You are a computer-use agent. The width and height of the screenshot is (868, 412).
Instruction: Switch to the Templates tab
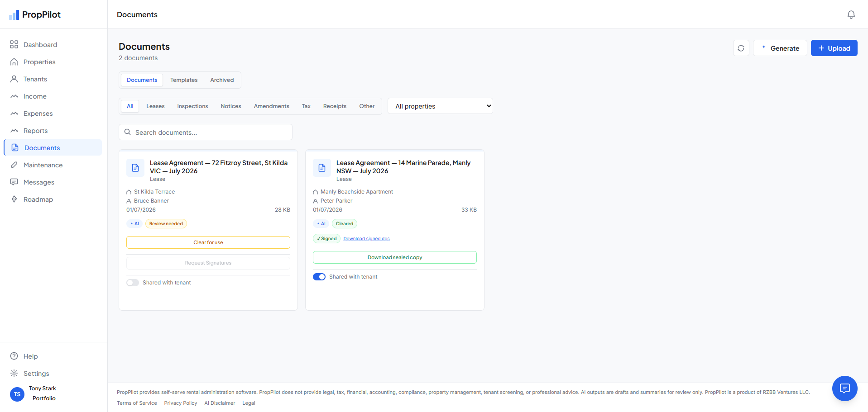(x=184, y=80)
